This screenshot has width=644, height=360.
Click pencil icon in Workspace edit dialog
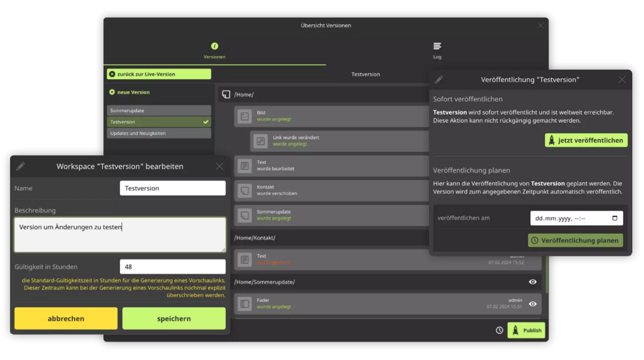pyautogui.click(x=20, y=166)
